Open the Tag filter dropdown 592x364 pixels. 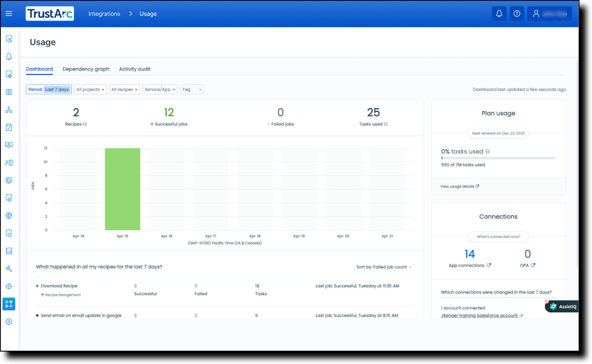point(192,89)
